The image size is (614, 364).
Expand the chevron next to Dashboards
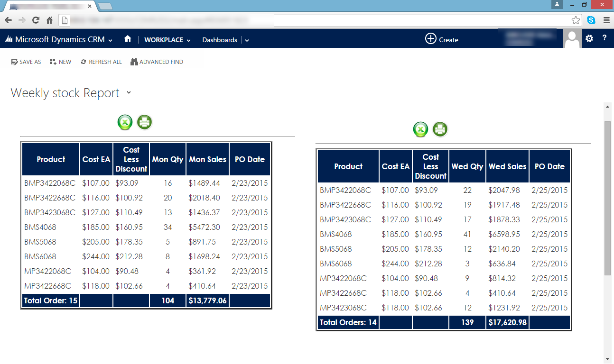247,40
